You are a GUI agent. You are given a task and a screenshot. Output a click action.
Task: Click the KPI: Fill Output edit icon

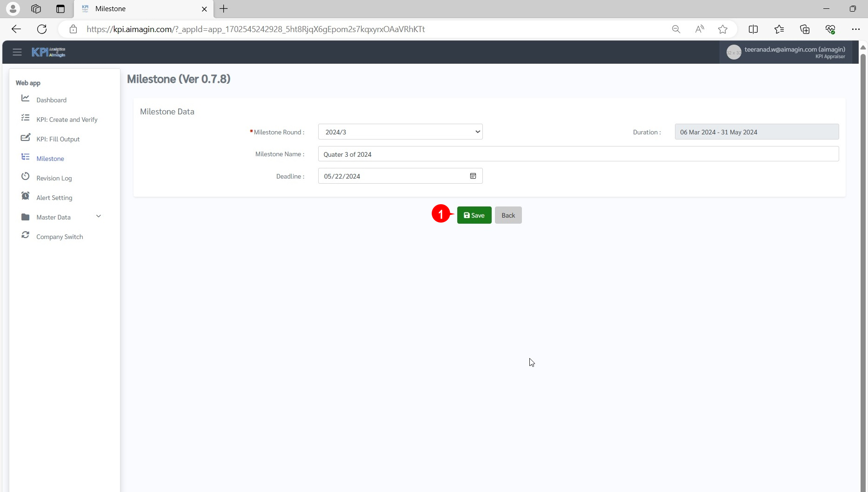click(26, 138)
